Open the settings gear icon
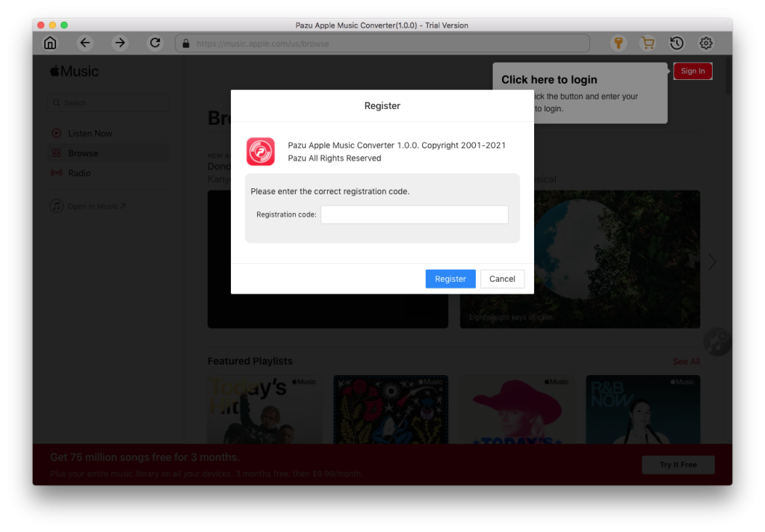Screen dimensions: 765x532 click(705, 43)
